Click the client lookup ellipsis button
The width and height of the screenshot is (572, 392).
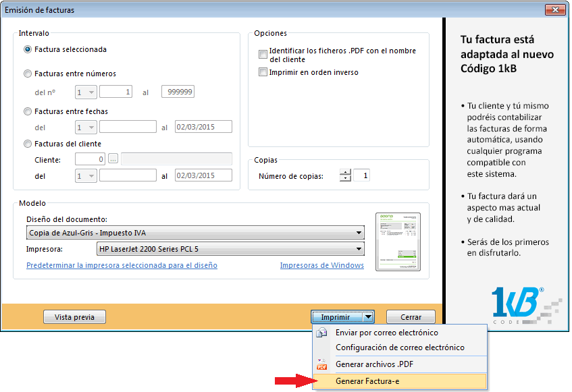[113, 159]
